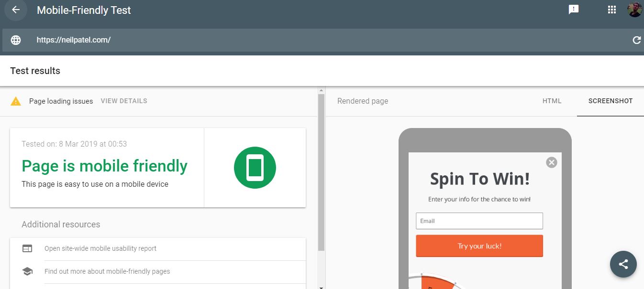Image resolution: width=644 pixels, height=289 pixels.
Task: Click 'Enter your info' text in popup
Action: 479,199
